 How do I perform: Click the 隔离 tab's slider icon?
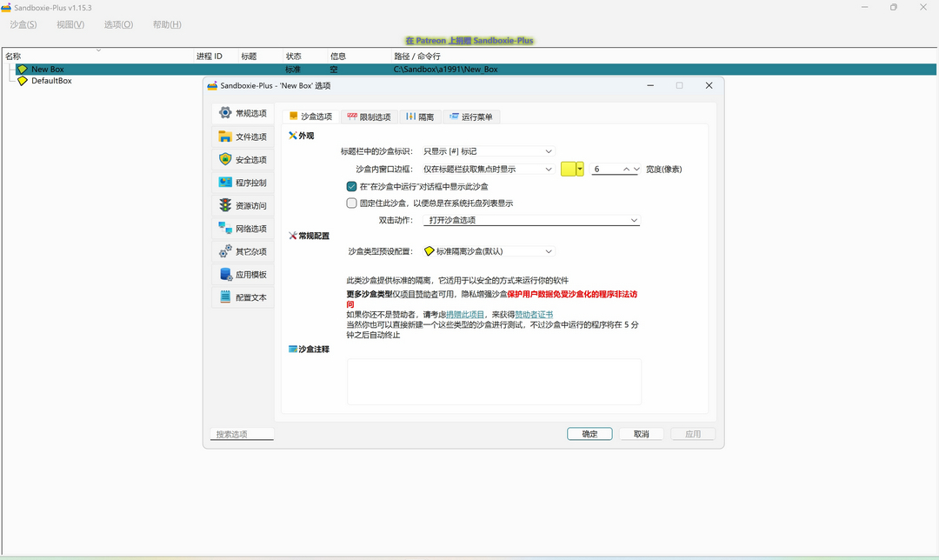click(x=410, y=117)
